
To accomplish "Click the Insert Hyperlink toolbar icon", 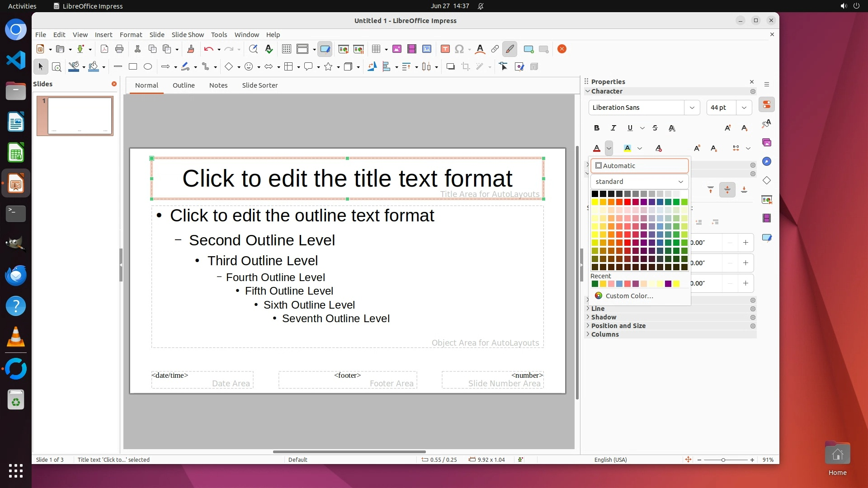I will point(495,49).
